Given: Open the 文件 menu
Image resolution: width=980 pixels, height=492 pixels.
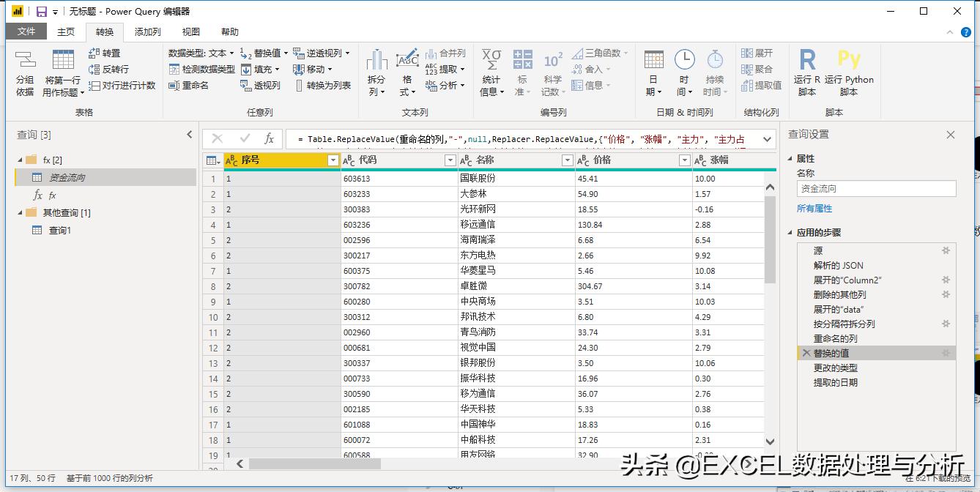Looking at the screenshot, I should tap(26, 31).
